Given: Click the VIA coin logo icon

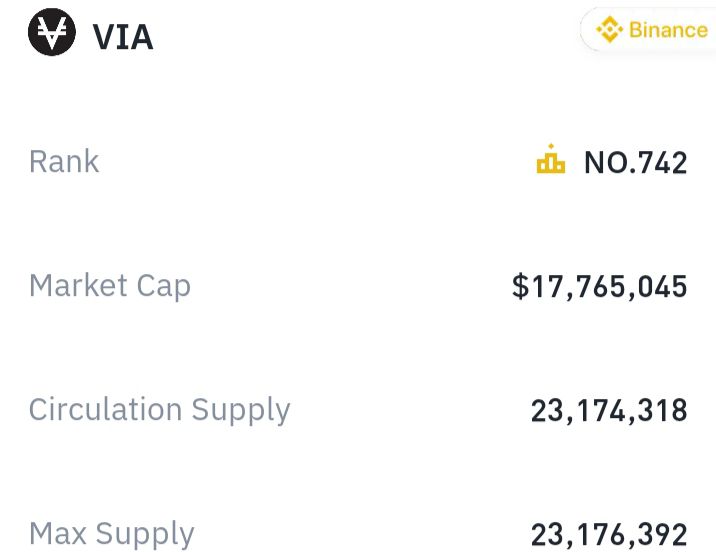Looking at the screenshot, I should tap(52, 32).
